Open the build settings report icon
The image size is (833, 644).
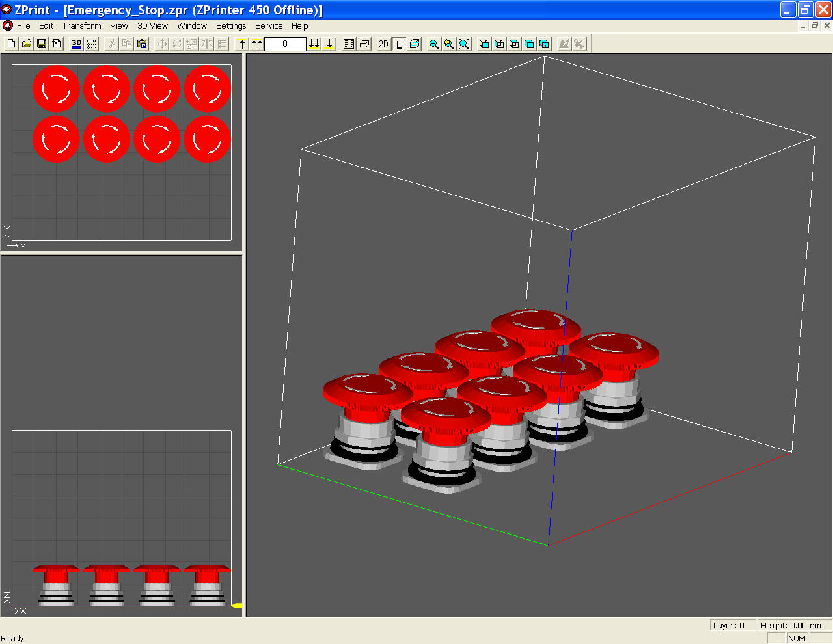coord(348,44)
